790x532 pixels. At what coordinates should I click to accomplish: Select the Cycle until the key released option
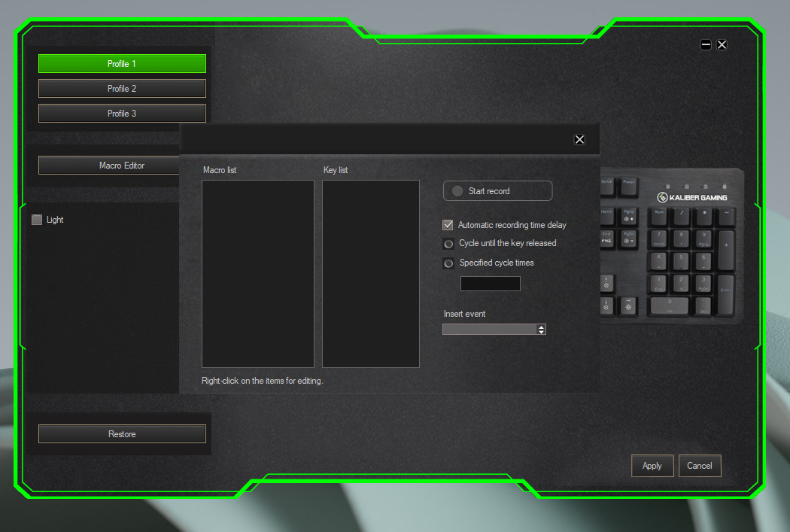448,243
